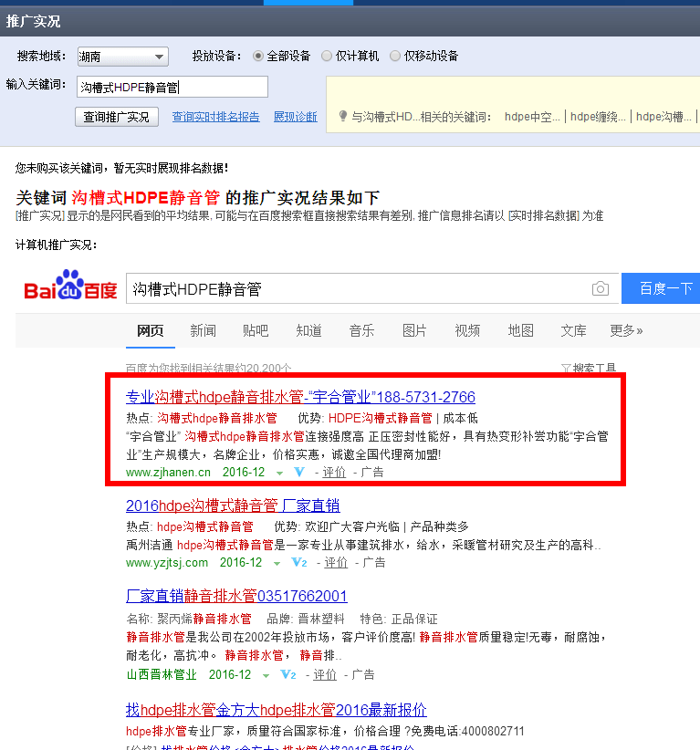Select the 全部设备 radio button
This screenshot has width=700, height=750.
258,56
